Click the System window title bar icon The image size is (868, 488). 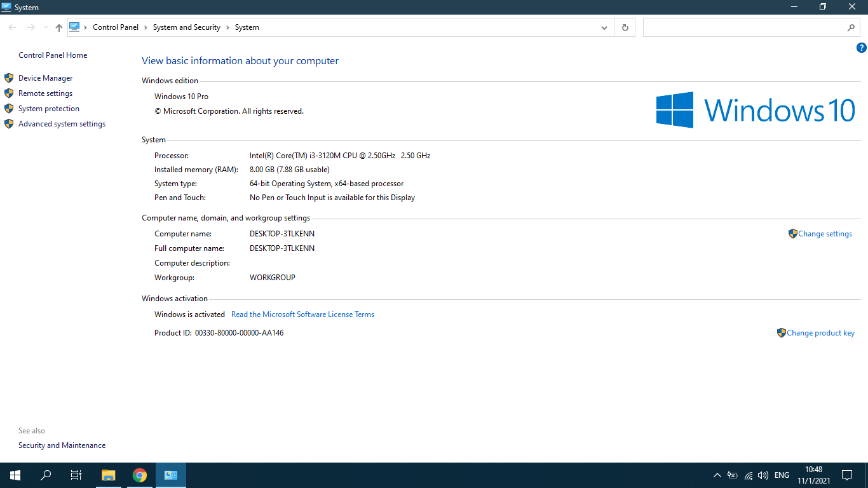coord(7,7)
